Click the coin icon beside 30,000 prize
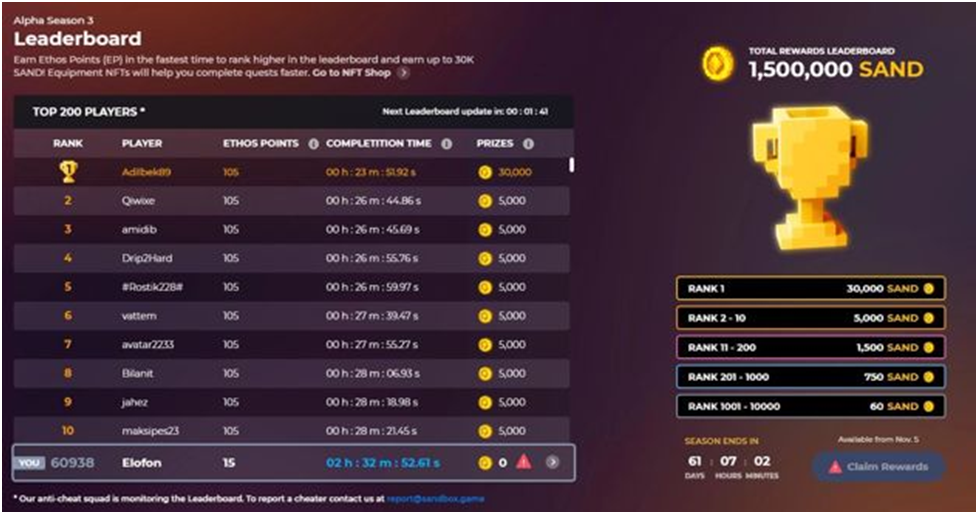The image size is (978, 514). 485,173
